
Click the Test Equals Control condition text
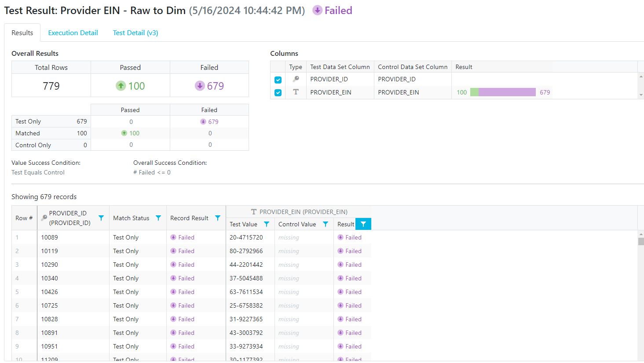coord(38,172)
